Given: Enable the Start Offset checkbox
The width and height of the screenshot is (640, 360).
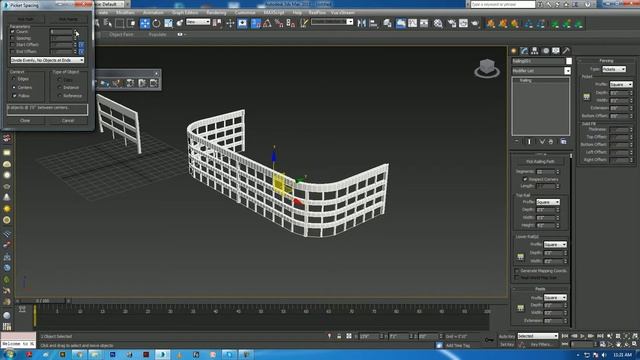Looking at the screenshot, I should (x=12, y=44).
